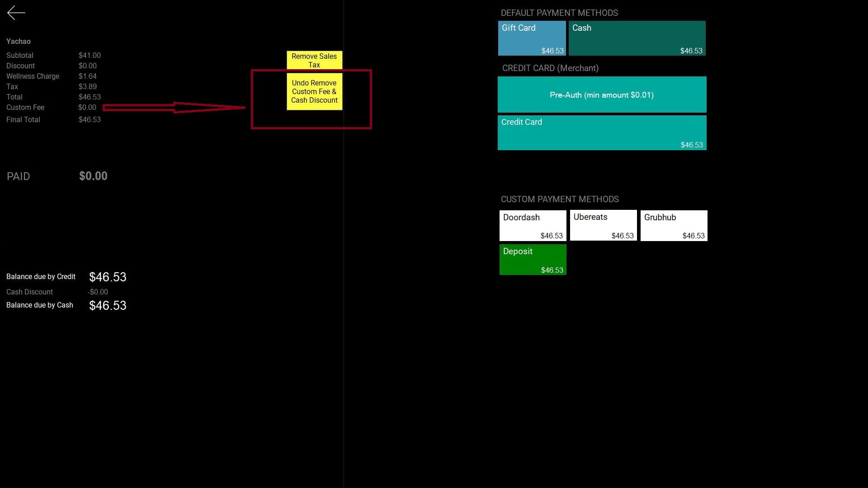This screenshot has height=488, width=868.
Task: Apply the green Deposit payment
Action: pyautogui.click(x=533, y=260)
